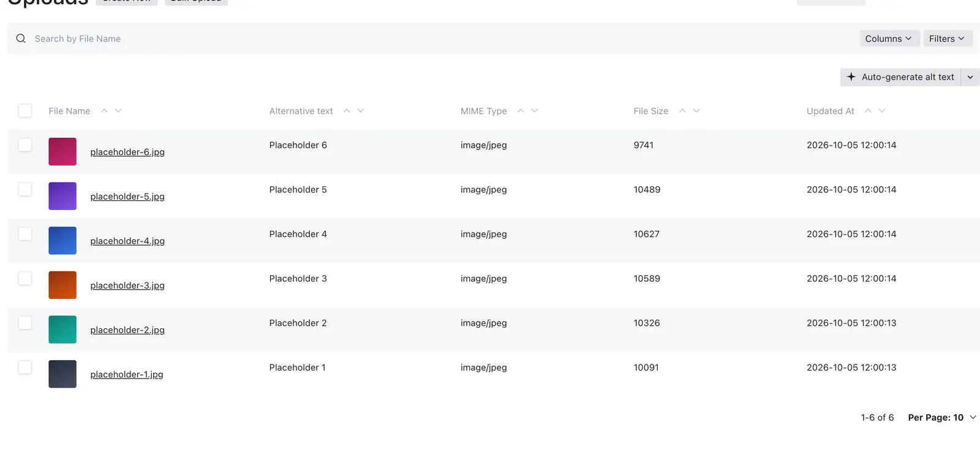The image size is (980, 452).
Task: Click the file size value 10091
Action: tap(647, 367)
